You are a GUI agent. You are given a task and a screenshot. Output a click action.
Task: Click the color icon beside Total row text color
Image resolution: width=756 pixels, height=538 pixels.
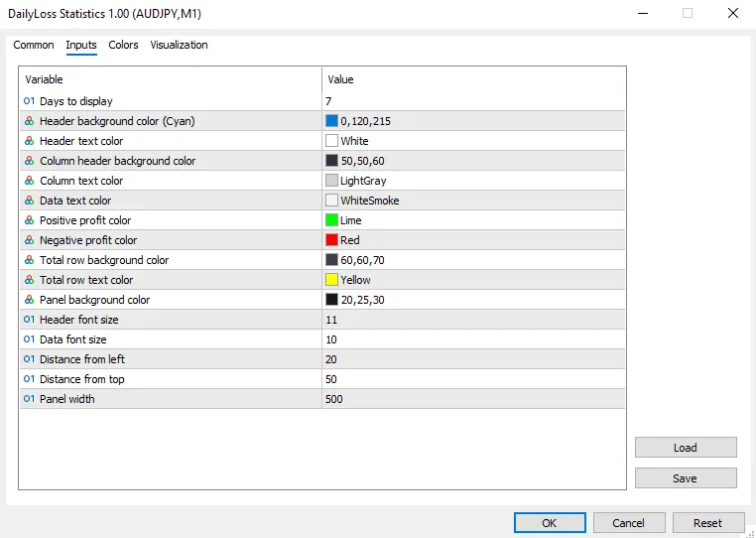[29, 280]
